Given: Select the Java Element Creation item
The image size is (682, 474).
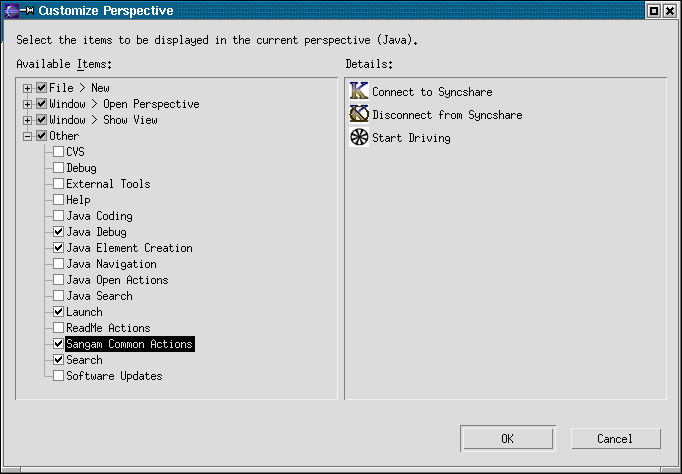Looking at the screenshot, I should (129, 248).
